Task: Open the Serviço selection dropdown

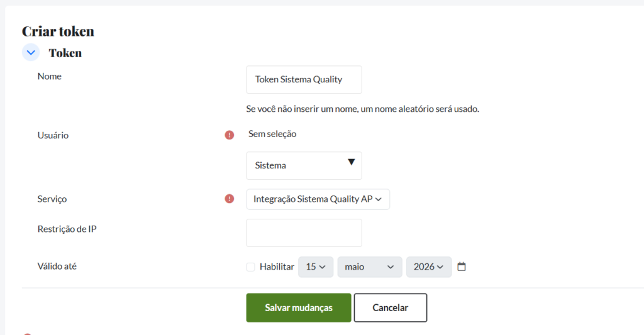Action: (318, 199)
